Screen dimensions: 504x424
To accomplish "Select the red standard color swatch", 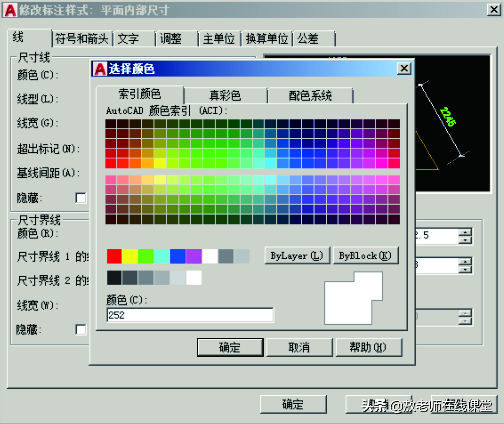I will pos(114,256).
